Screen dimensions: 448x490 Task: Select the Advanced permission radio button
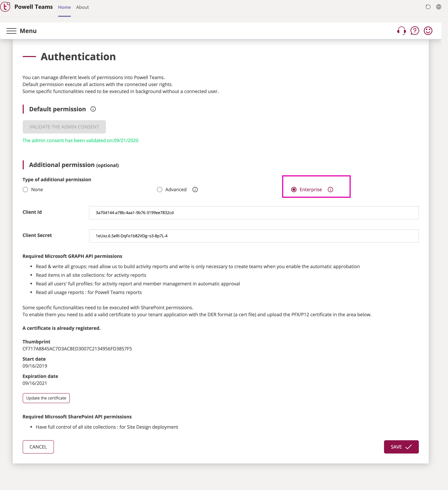point(160,190)
